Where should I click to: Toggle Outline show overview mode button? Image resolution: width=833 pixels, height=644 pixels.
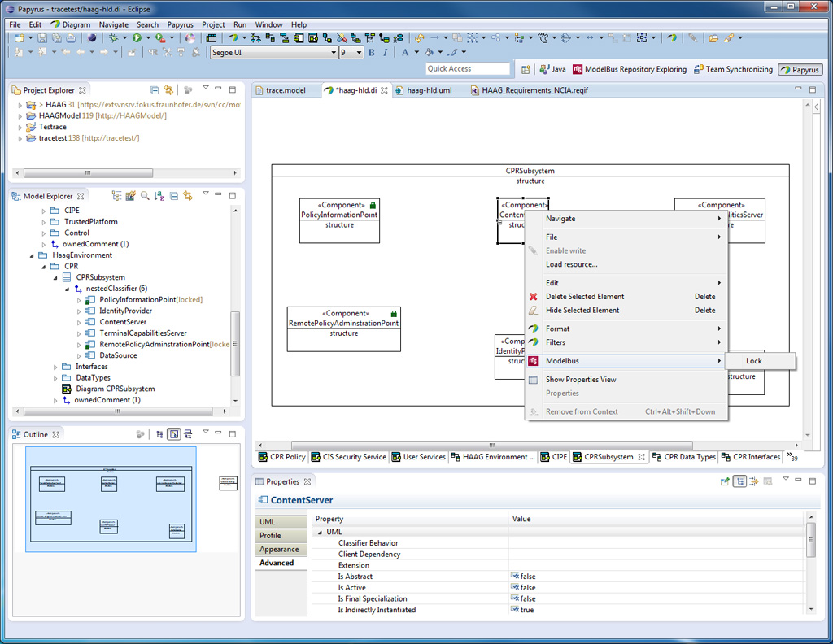(x=174, y=434)
